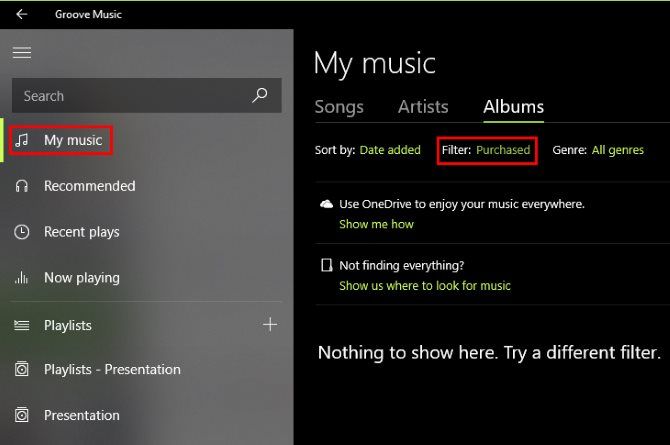Switch to the Songs tab
The height and width of the screenshot is (445, 670).
(x=339, y=106)
